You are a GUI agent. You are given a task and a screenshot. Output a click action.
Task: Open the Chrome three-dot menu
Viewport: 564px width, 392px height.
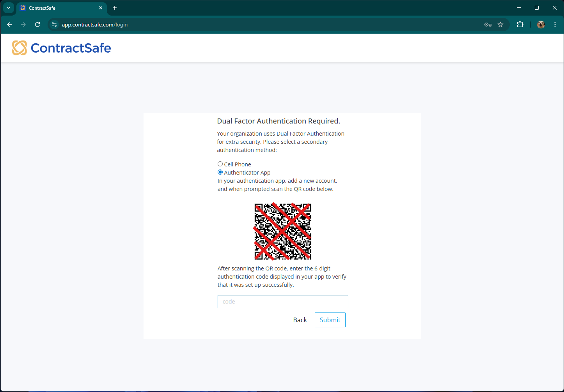point(555,25)
